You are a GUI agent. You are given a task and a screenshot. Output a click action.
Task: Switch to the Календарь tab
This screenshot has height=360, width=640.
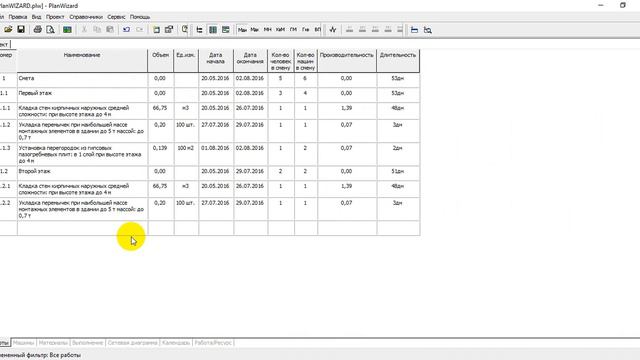pos(176,343)
